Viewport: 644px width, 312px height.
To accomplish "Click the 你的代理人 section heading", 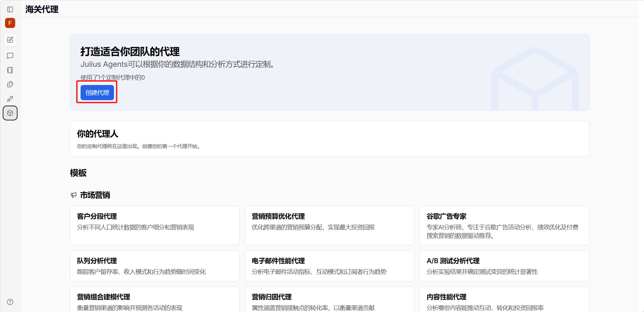I will [x=97, y=134].
